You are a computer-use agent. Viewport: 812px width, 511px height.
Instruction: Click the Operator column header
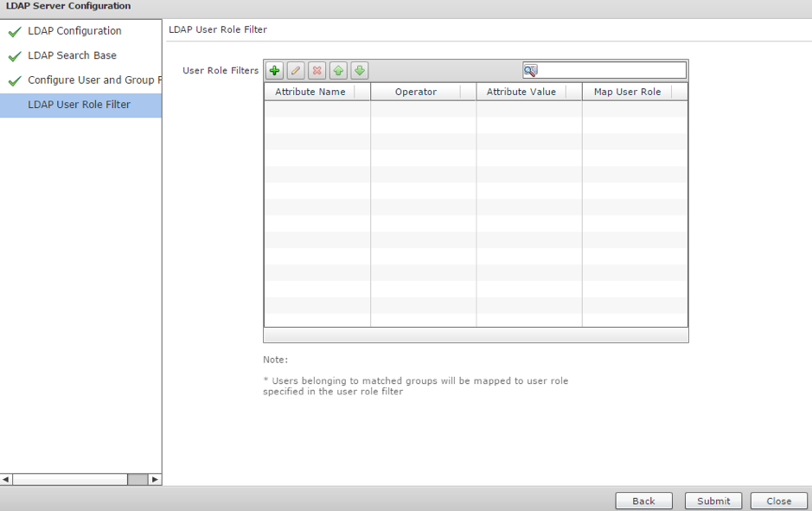tap(415, 92)
